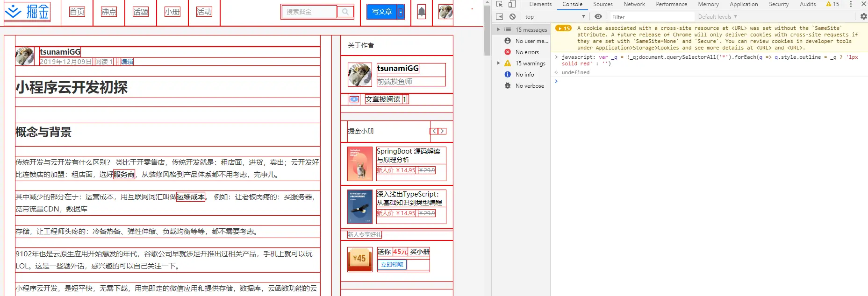The image size is (868, 296).
Task: Clear the console with the ban icon
Action: click(x=512, y=16)
